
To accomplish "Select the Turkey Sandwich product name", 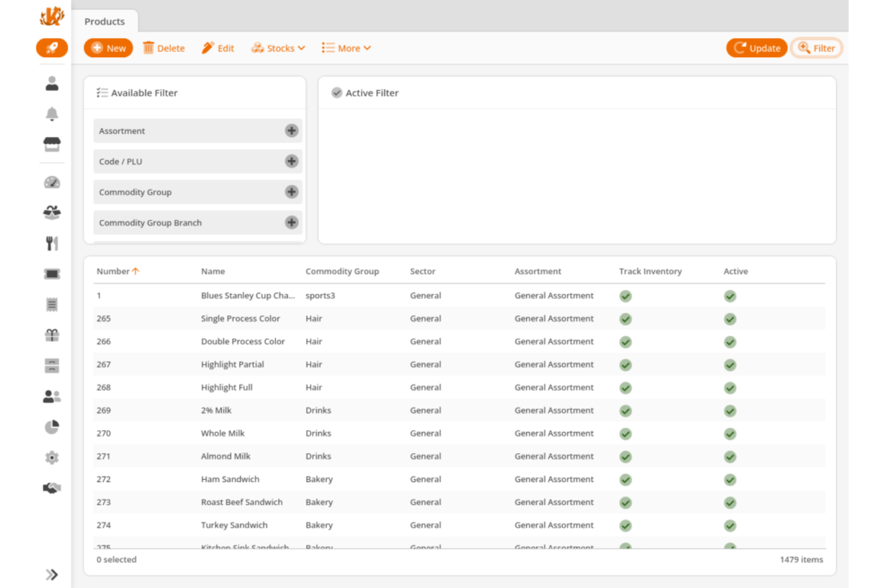I will (x=234, y=525).
